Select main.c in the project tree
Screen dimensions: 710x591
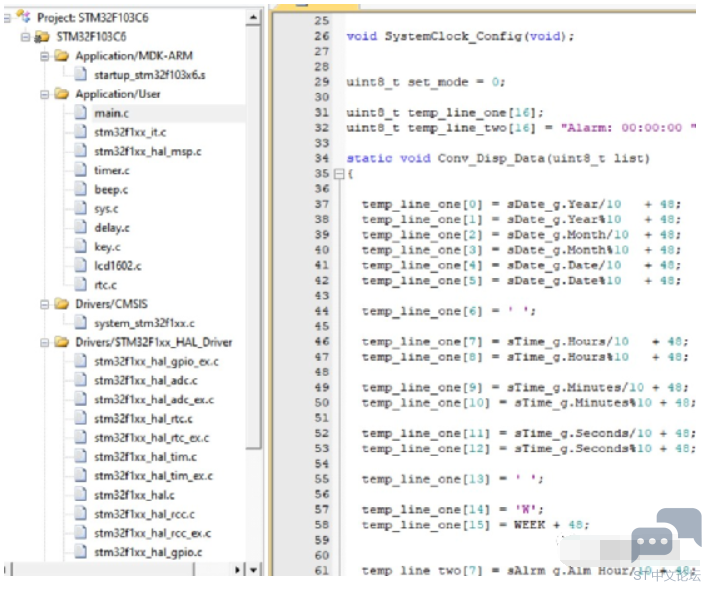(110, 113)
